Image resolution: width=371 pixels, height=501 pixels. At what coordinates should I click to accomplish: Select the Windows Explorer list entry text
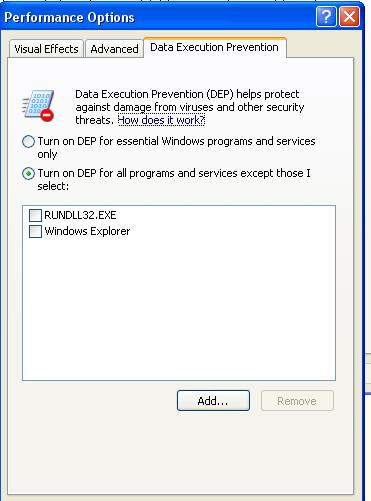87,231
